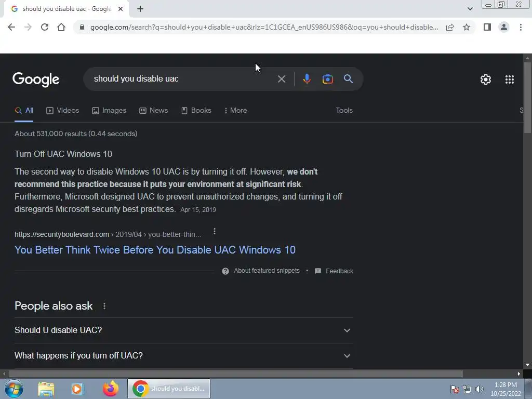Expand the 'Should U disable UAC?' question

pyautogui.click(x=184, y=330)
